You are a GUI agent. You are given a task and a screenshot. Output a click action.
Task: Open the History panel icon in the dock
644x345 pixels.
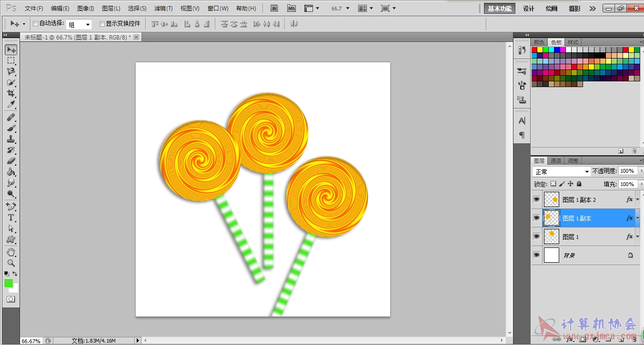[x=522, y=50]
